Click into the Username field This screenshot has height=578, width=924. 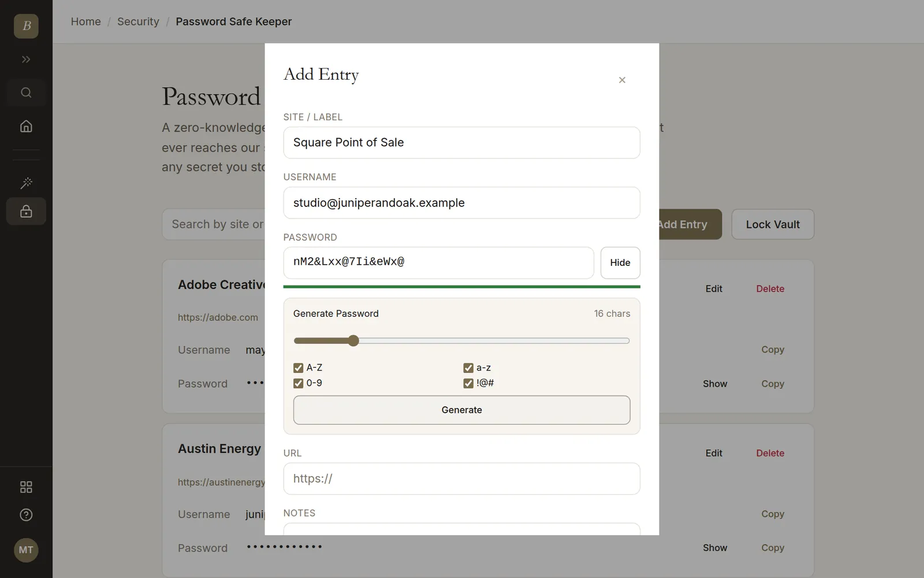461,203
